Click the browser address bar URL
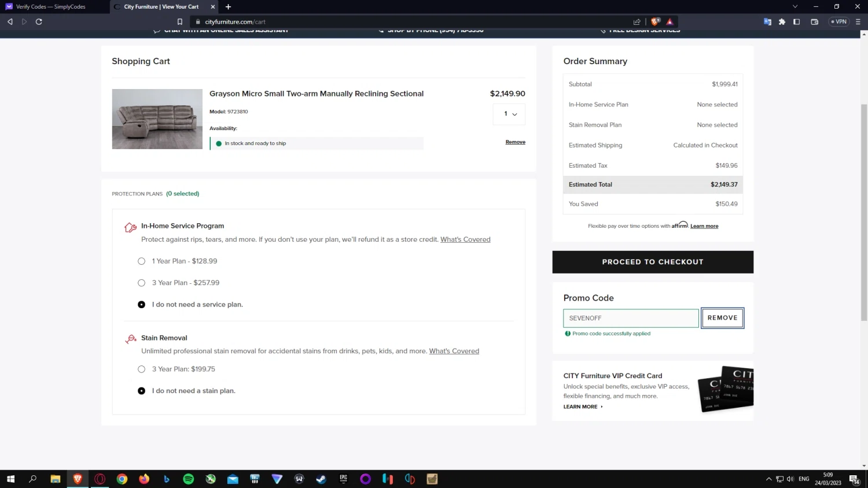Viewport: 868px width, 488px height. [235, 22]
